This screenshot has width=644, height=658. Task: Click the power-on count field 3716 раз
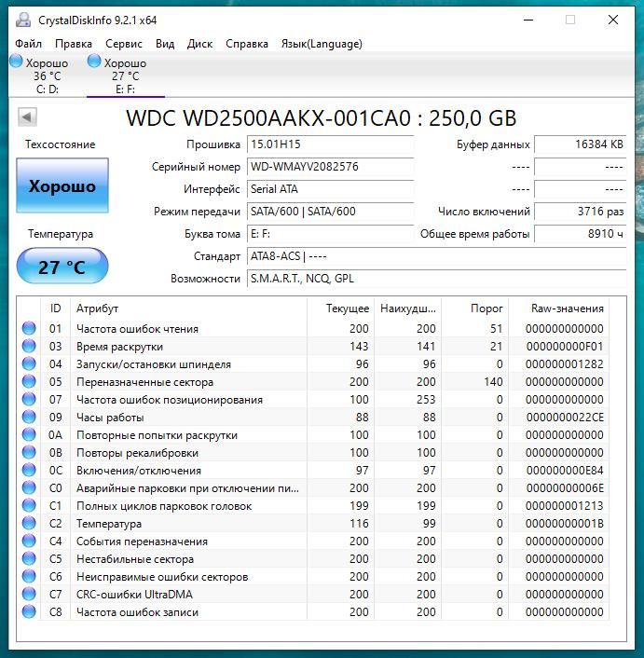click(581, 211)
